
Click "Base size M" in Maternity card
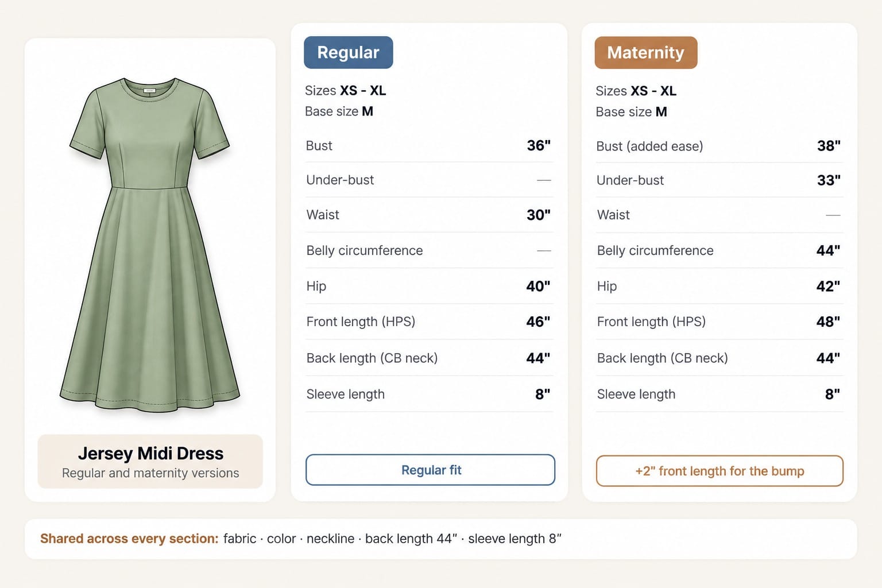pyautogui.click(x=631, y=112)
